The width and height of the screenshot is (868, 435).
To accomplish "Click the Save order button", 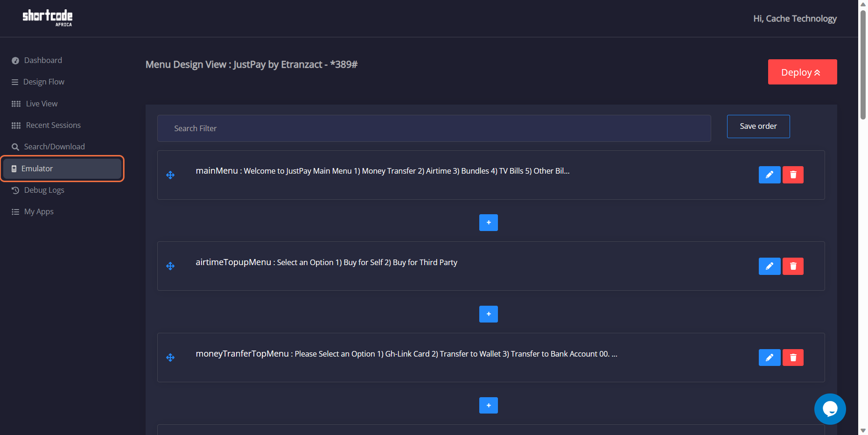I will click(x=758, y=126).
